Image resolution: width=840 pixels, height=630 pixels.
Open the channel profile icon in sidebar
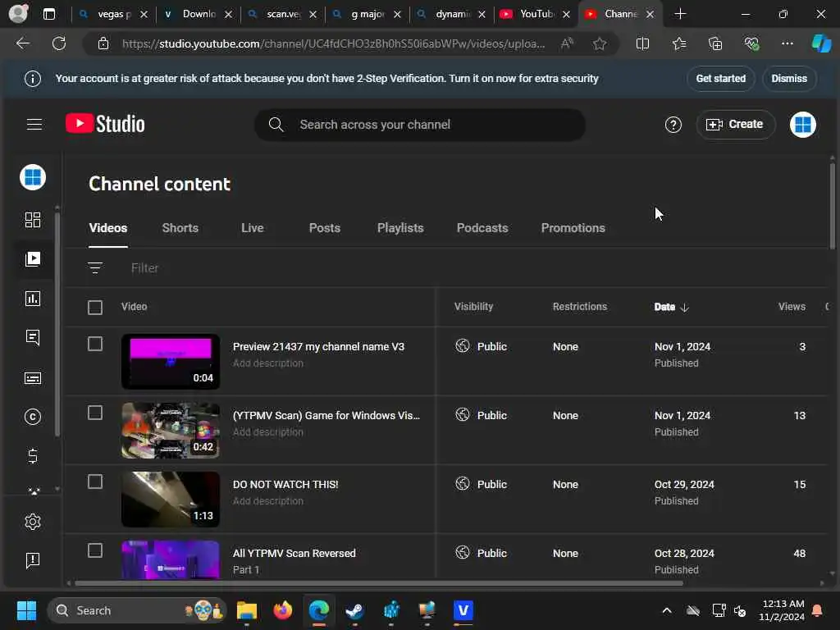click(33, 177)
